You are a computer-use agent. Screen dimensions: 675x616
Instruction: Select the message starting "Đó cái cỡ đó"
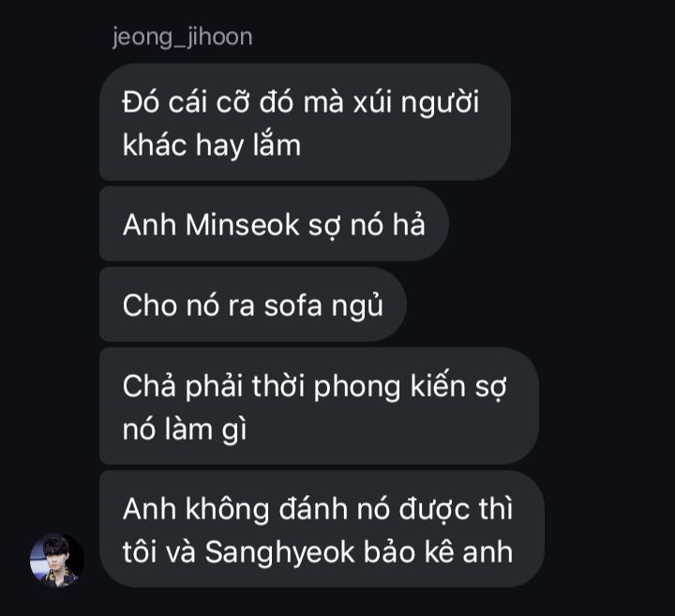tap(306, 122)
